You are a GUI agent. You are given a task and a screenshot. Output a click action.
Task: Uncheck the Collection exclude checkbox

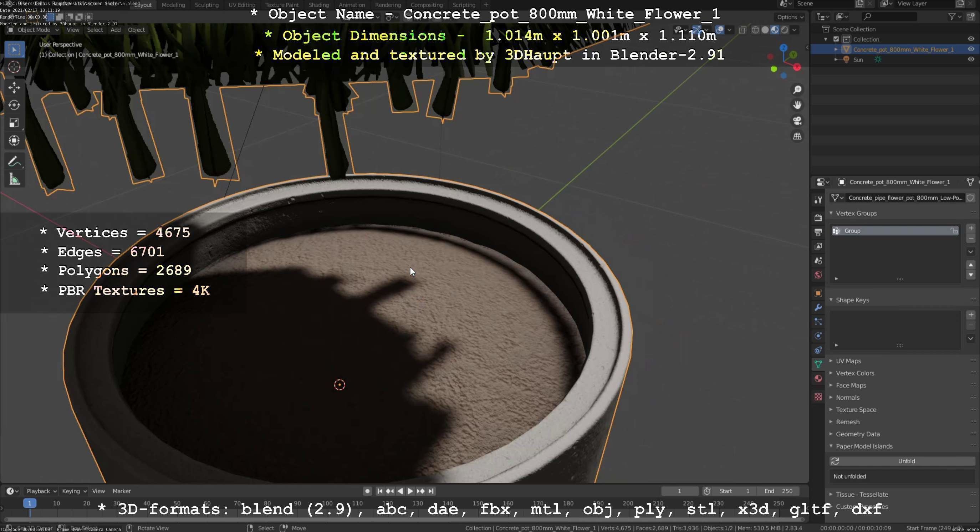836,39
